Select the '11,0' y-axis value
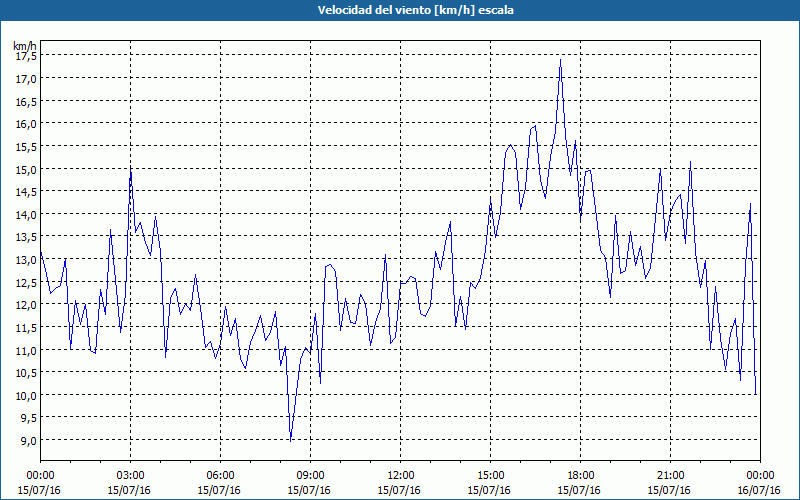The image size is (800, 500). pyautogui.click(x=26, y=350)
